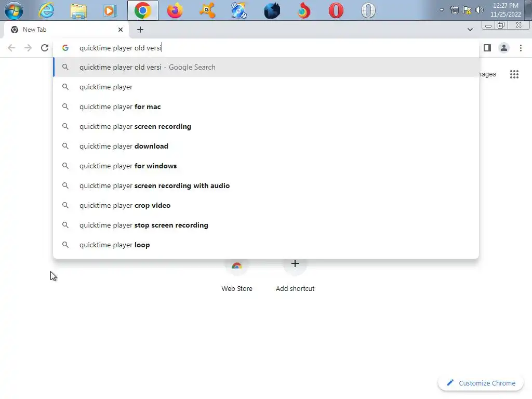This screenshot has height=399, width=532.
Task: Open the volume speaker tray icon
Action: 480,10
